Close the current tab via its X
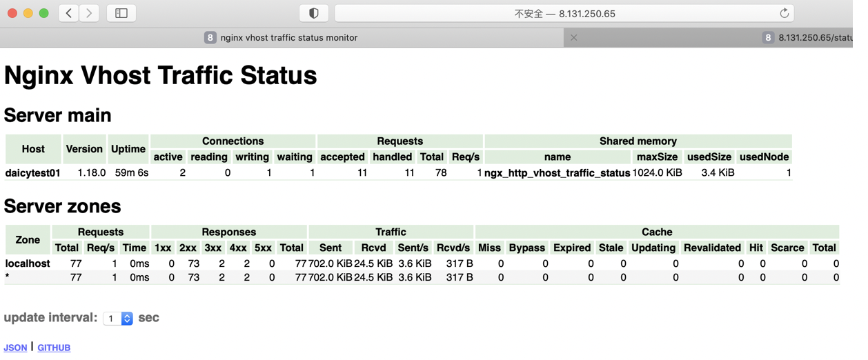The width and height of the screenshot is (868, 360). (573, 38)
